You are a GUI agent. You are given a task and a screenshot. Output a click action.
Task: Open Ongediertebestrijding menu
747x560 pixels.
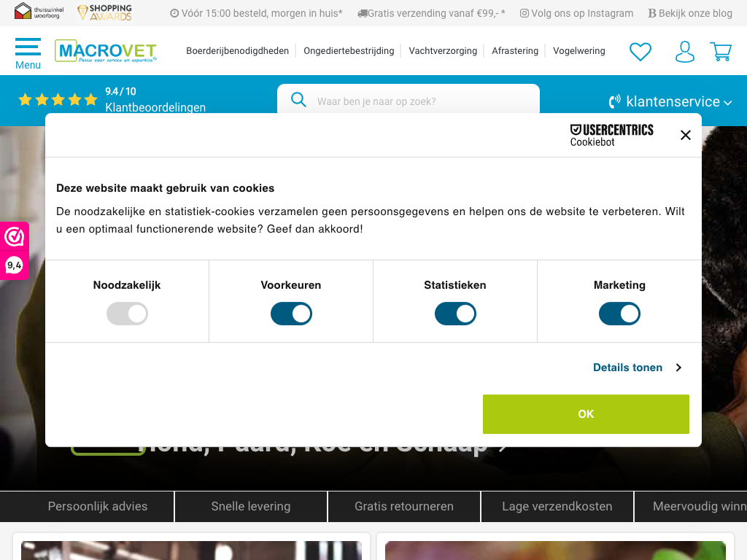(349, 51)
